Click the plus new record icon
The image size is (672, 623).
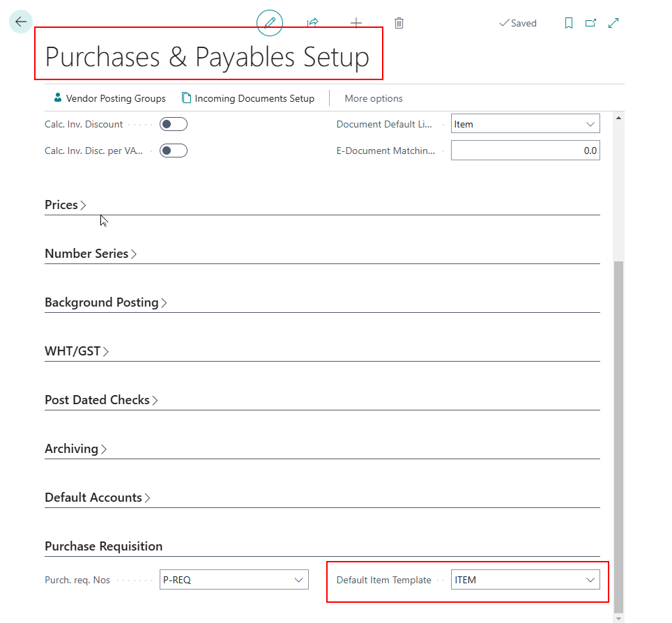(x=356, y=23)
